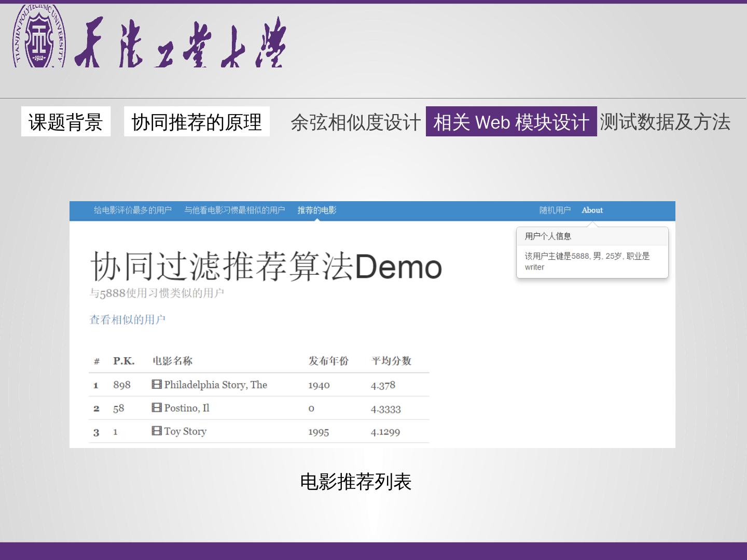The image size is (747, 560).
Task: Pick a 随机用户 from the navbar
Action: point(555,210)
